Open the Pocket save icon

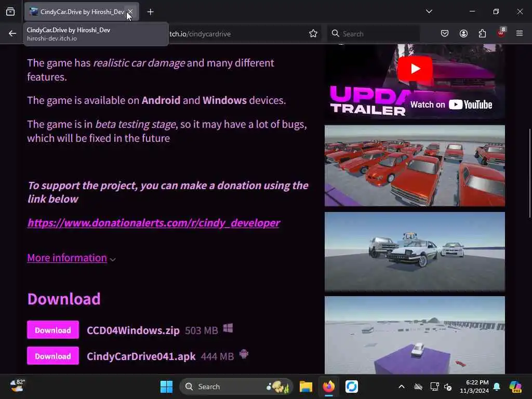(445, 34)
